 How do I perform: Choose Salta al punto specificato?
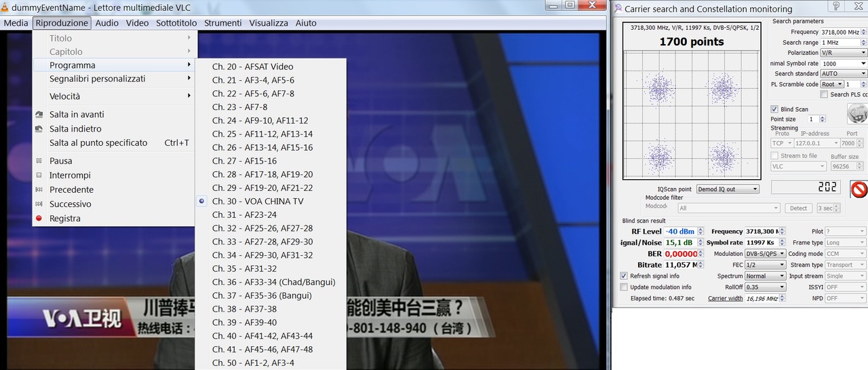click(115, 143)
